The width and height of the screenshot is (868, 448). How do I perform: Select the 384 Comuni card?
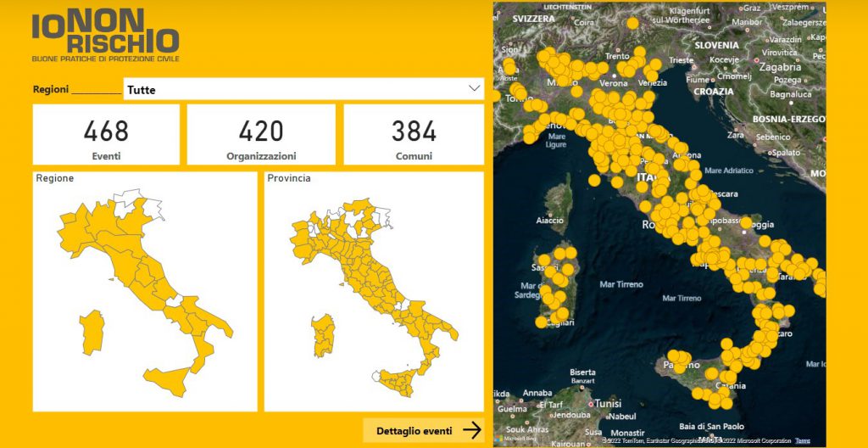pyautogui.click(x=414, y=135)
